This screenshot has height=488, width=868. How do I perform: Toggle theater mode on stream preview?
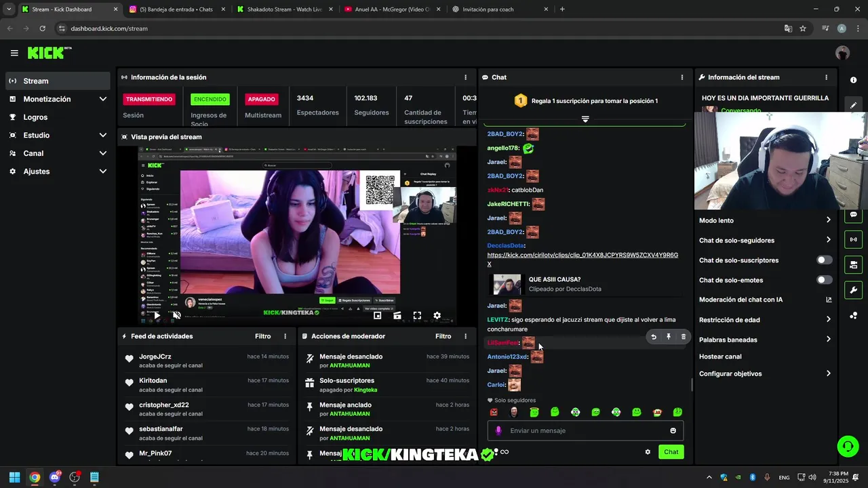(397, 315)
